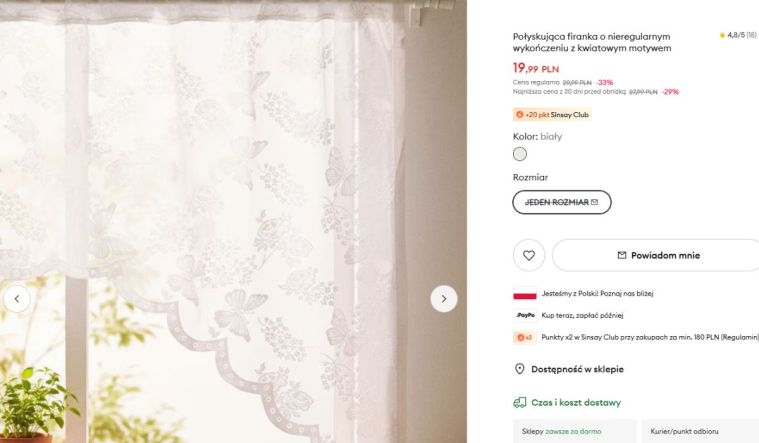Image resolution: width=759 pixels, height=443 pixels.
Task: Click the Powiadom mnie button
Action: coord(656,255)
